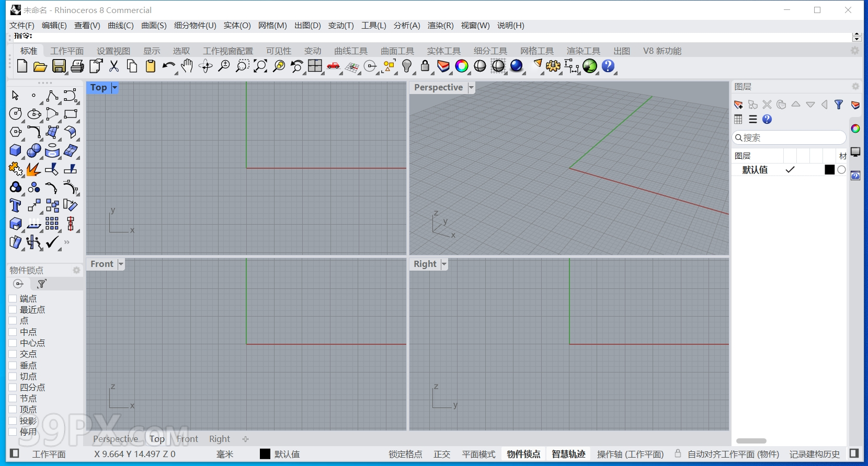This screenshot has width=868, height=466.
Task: Pick the Box solid tool
Action: click(x=16, y=151)
